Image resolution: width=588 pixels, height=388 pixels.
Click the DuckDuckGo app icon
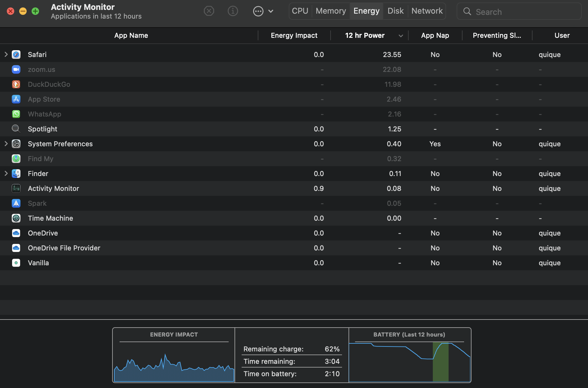click(x=16, y=84)
